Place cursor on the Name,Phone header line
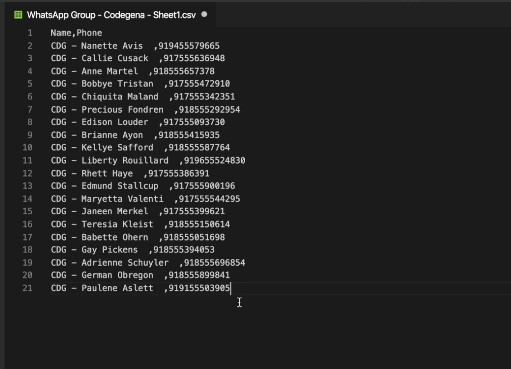This screenshot has height=369, width=511. click(x=76, y=33)
